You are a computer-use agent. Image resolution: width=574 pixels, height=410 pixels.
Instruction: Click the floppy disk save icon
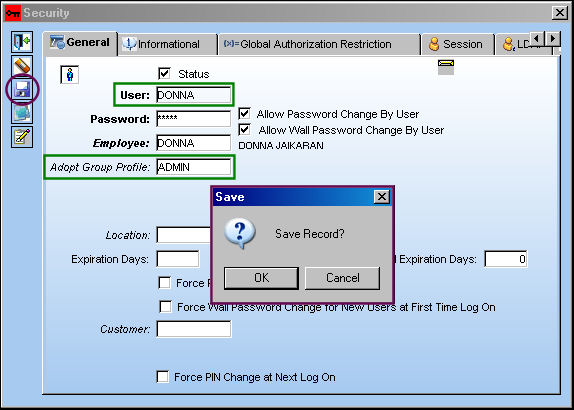click(22, 90)
